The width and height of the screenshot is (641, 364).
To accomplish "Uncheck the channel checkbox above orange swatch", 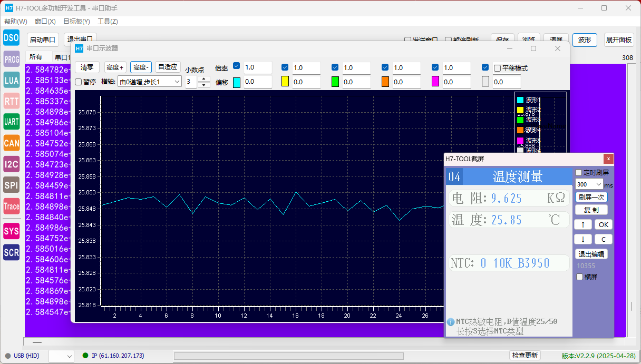I will click(385, 67).
